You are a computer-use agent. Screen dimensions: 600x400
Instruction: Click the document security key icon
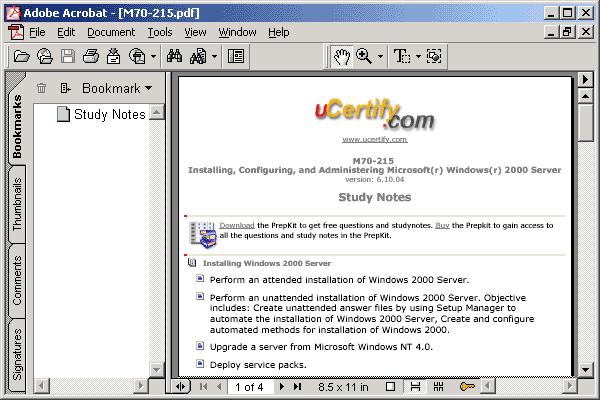[x=467, y=387]
